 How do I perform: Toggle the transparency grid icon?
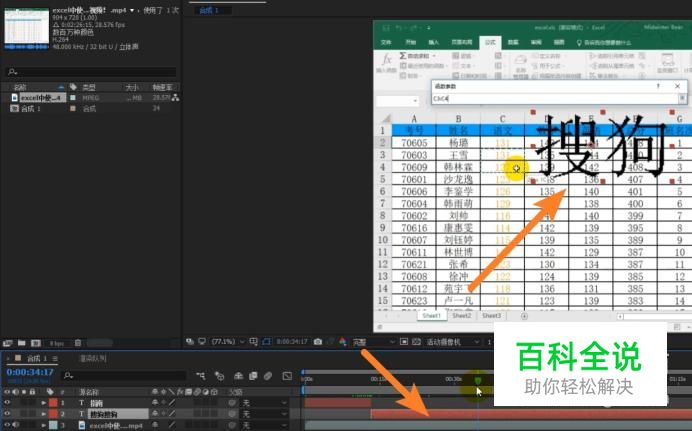[416, 342]
